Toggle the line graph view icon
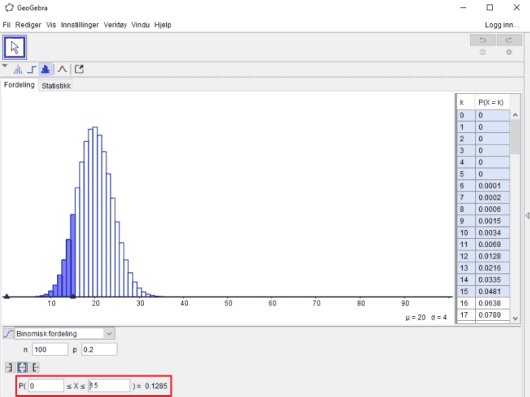This screenshot has width=530, height=397. pos(18,70)
